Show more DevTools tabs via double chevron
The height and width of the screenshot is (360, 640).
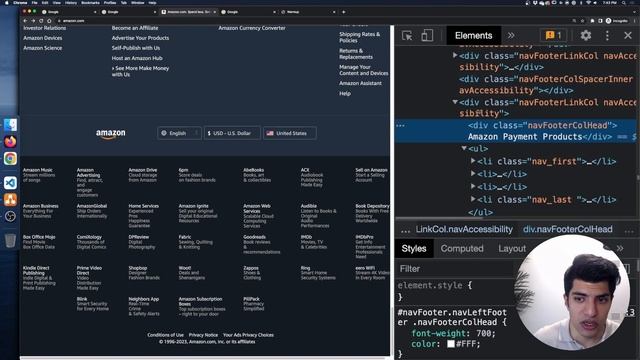pyautogui.click(x=511, y=36)
